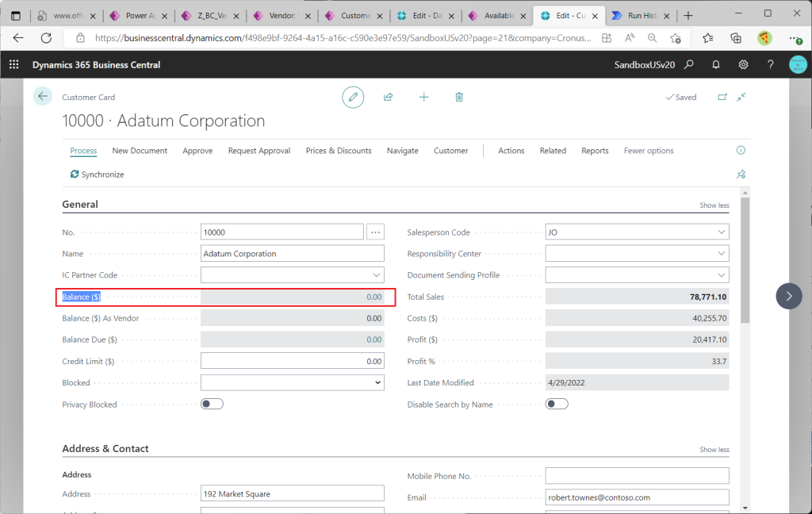Open the Actions menu
Viewport: 812px width, 514px height.
tap(511, 150)
